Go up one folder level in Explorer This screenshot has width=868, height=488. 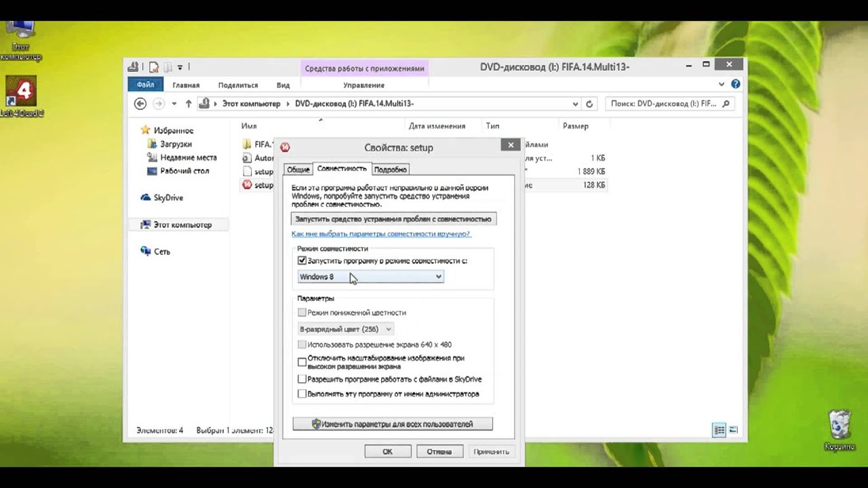click(189, 104)
